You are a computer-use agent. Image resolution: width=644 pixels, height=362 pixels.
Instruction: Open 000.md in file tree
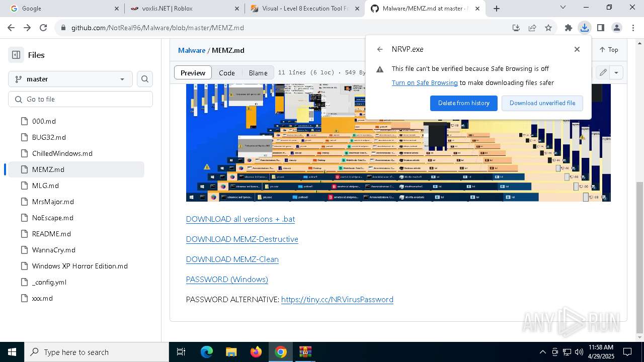pyautogui.click(x=74, y=121)
